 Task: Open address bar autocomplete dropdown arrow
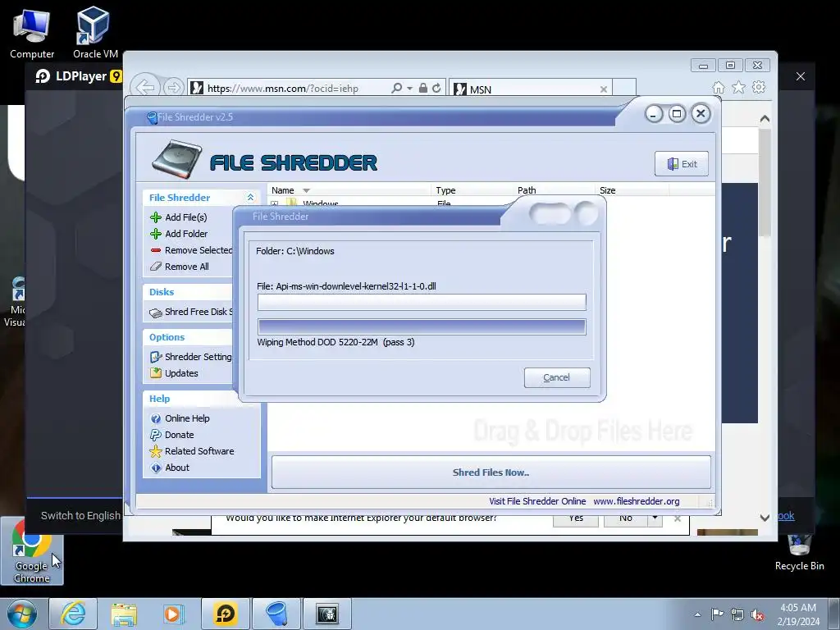point(410,89)
